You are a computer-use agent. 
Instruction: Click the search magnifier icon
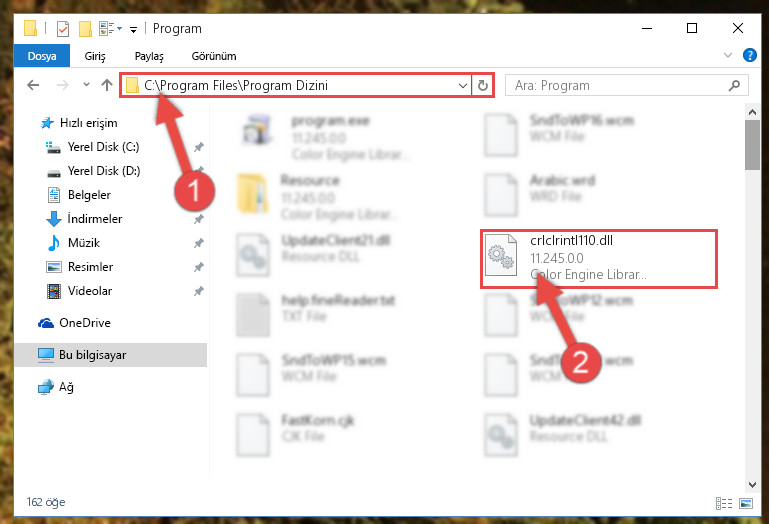tap(734, 85)
